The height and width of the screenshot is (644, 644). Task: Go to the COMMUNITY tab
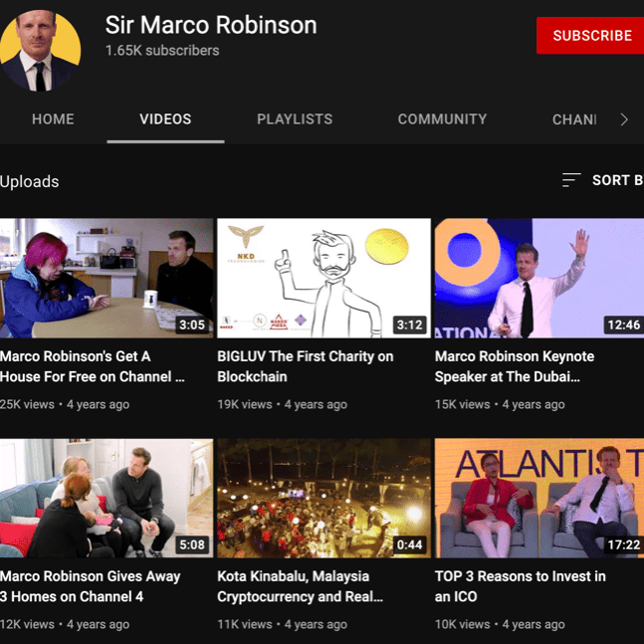pos(442,119)
